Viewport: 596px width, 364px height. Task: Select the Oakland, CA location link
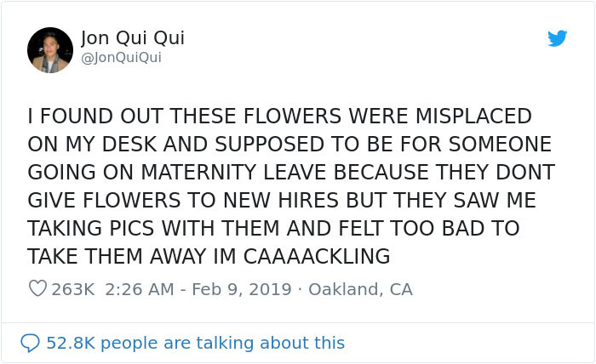pyautogui.click(x=360, y=289)
